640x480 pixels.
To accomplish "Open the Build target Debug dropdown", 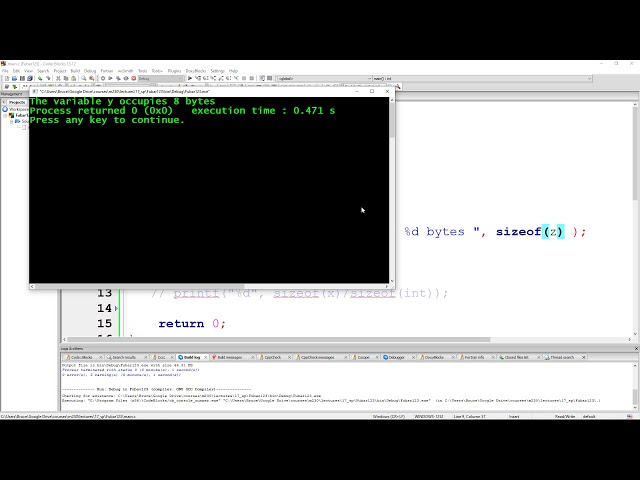I will (160, 78).
